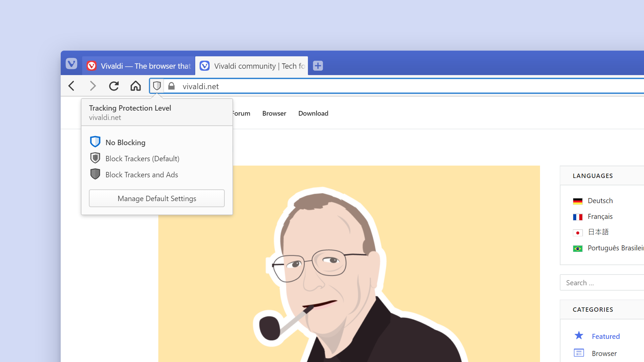The image size is (644, 362).
Task: Click the Deutsch language option
Action: coord(599,200)
